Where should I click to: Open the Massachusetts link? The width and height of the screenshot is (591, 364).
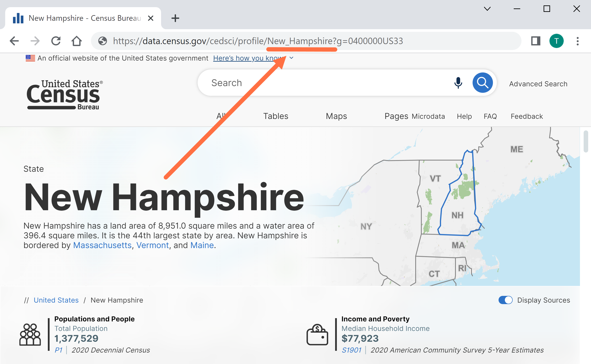tap(102, 245)
